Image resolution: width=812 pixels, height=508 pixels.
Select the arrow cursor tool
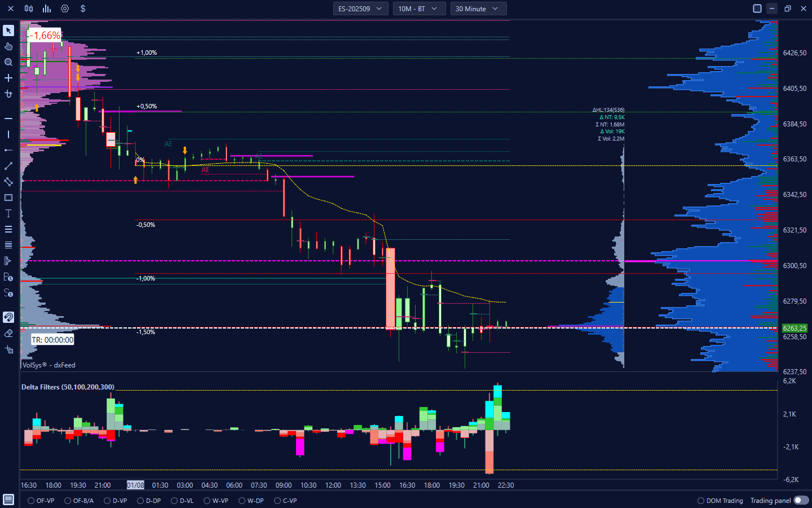click(8, 30)
